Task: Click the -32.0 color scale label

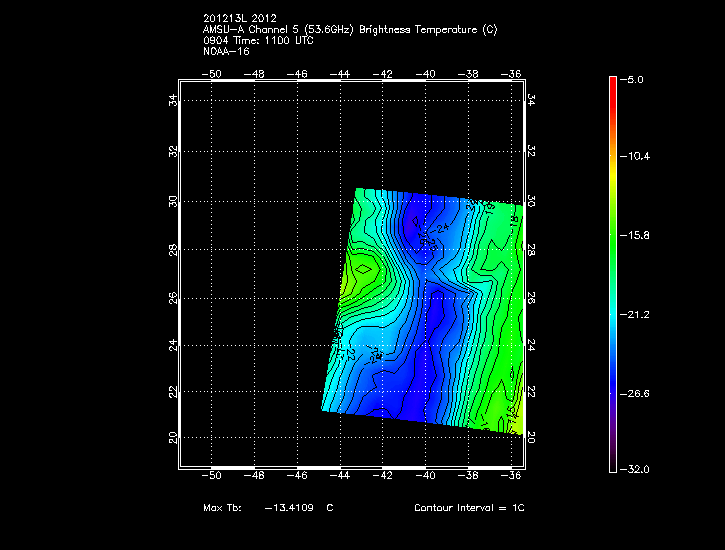Action: [637, 469]
